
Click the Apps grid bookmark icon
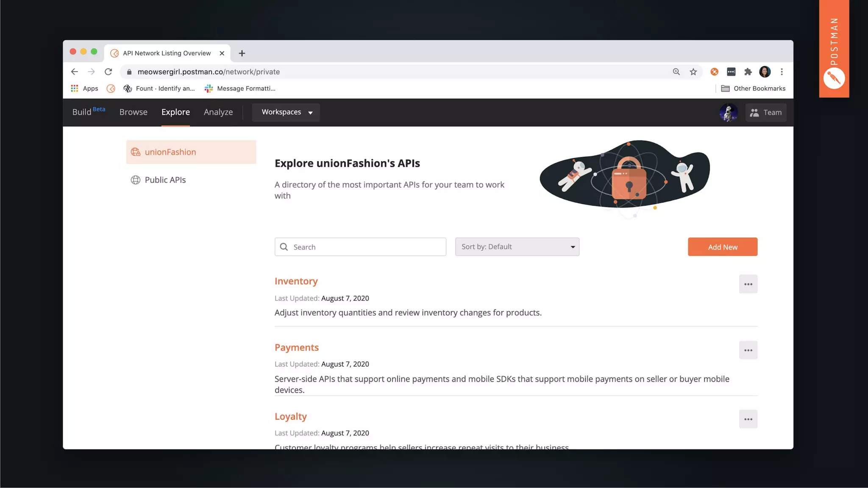(x=75, y=88)
